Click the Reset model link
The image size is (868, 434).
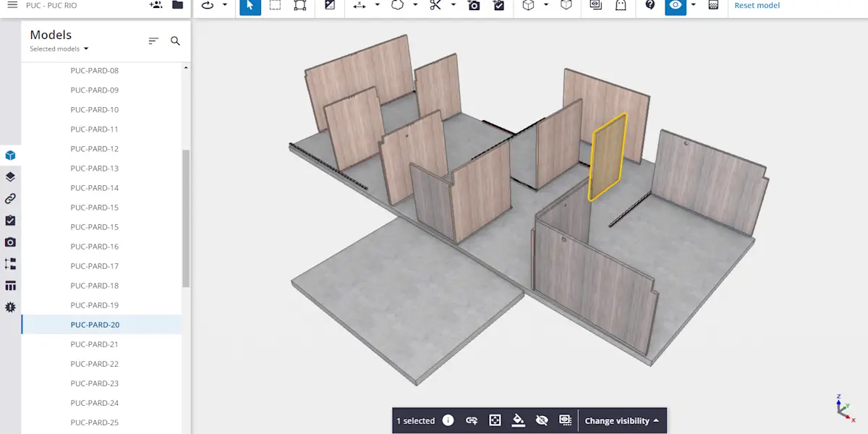point(757,6)
